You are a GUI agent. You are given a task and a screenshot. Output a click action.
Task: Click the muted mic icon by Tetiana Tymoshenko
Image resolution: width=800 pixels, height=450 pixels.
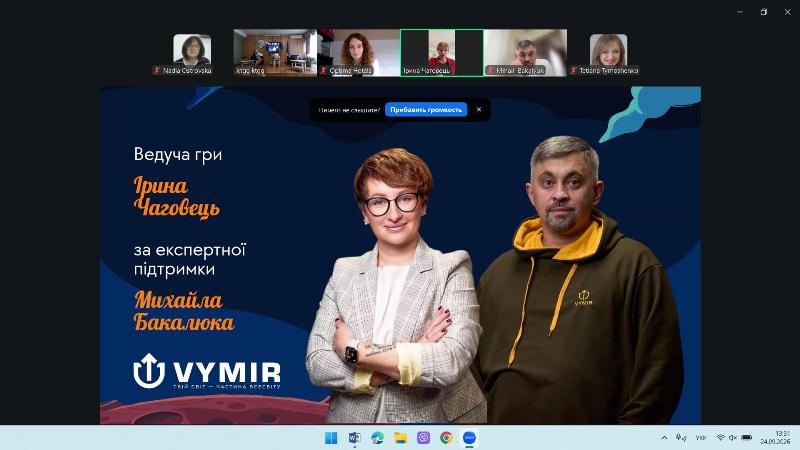[573, 70]
